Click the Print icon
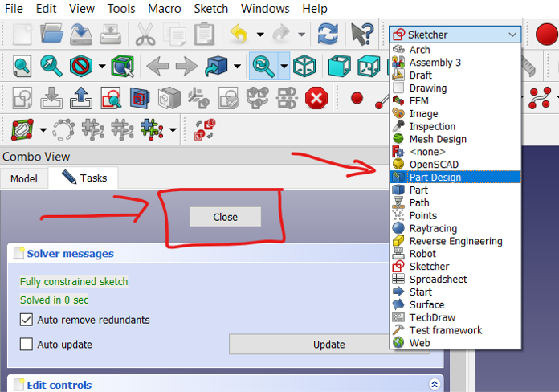This screenshot has width=559, height=392. [x=111, y=35]
